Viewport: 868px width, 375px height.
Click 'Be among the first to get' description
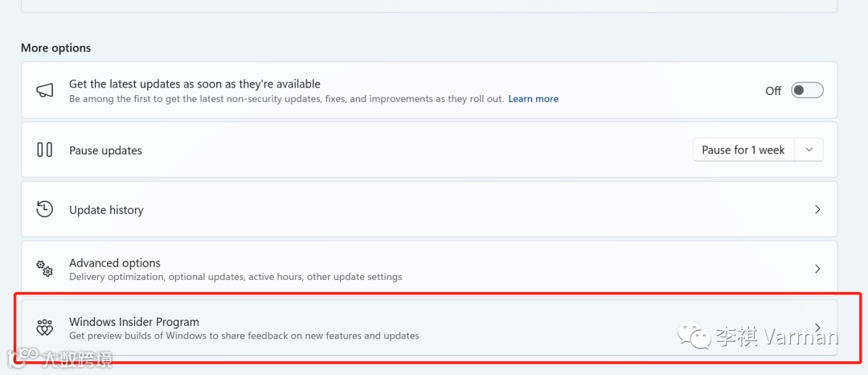point(287,99)
